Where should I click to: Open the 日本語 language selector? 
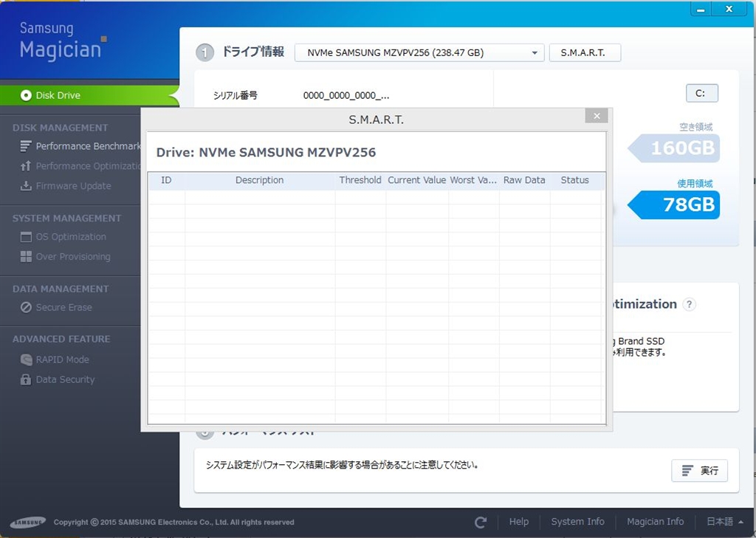(725, 522)
